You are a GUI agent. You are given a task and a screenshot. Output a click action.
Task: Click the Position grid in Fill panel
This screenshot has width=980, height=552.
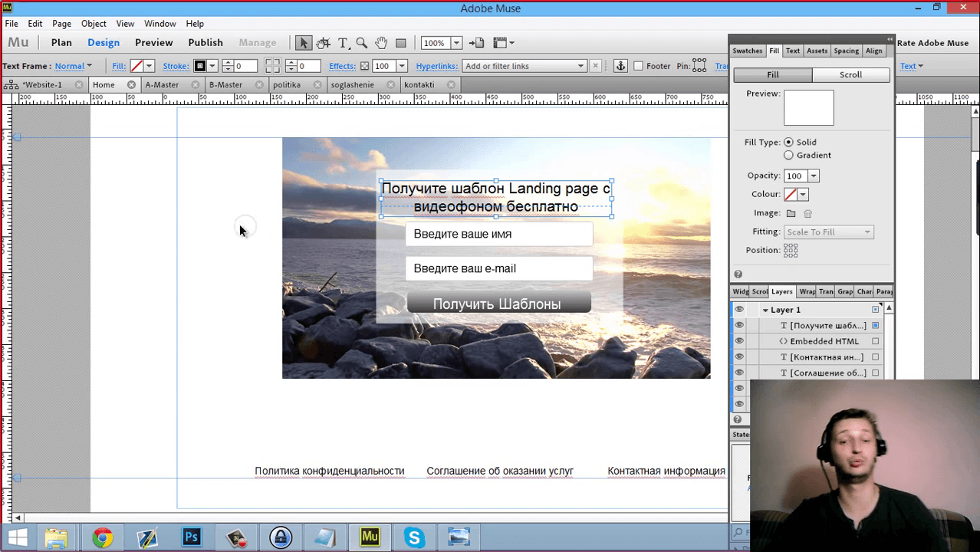click(791, 251)
